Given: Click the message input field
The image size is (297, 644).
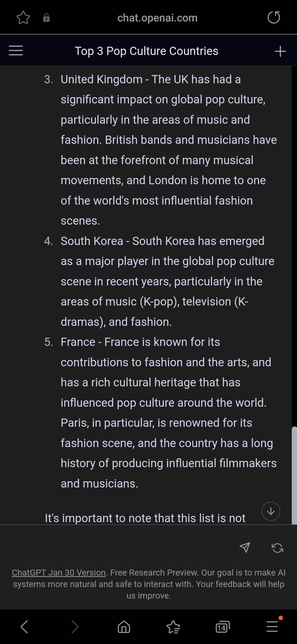Looking at the screenshot, I should click(x=121, y=547).
